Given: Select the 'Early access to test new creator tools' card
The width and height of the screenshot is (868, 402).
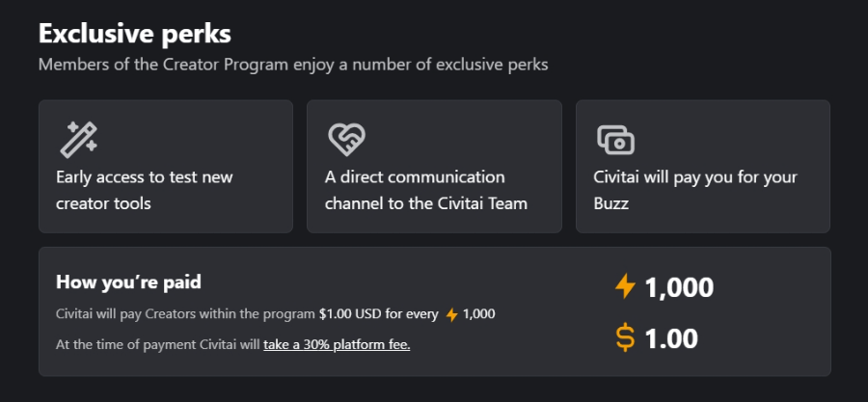Looking at the screenshot, I should tap(166, 167).
